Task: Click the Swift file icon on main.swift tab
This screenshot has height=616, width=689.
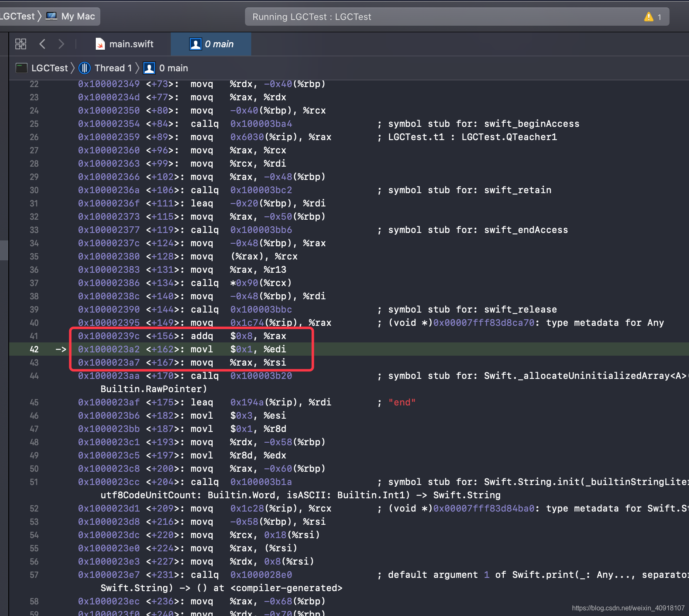Action: tap(100, 44)
